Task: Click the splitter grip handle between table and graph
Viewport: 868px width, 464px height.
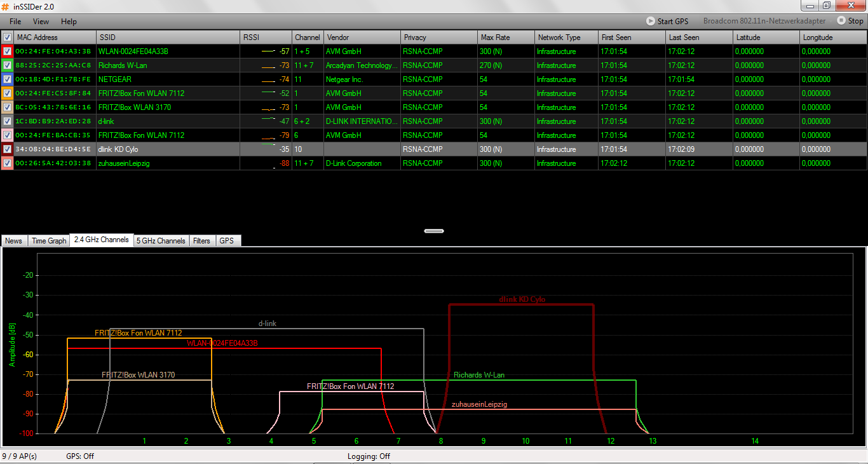Action: [x=434, y=231]
